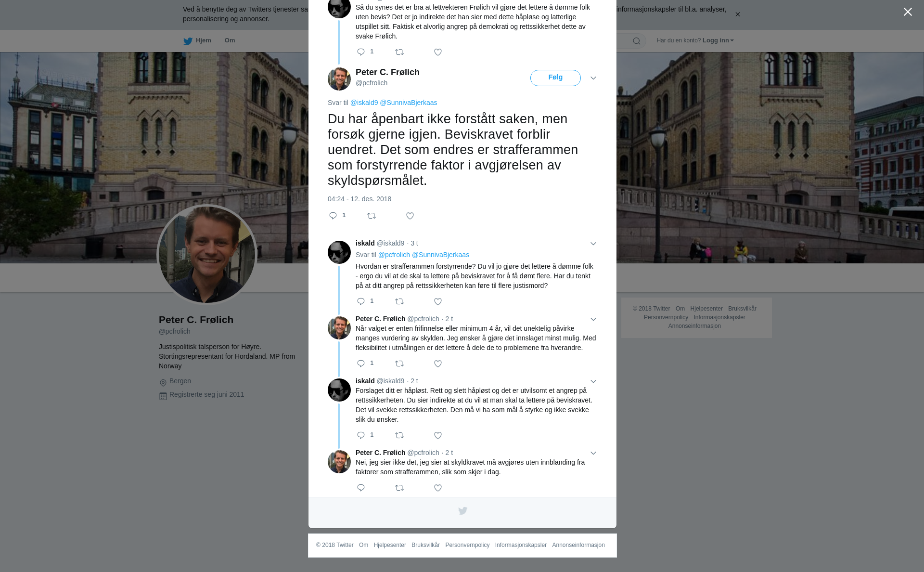Reply to the main tweet by Peter C. Frølich
924x572 pixels.
333,216
